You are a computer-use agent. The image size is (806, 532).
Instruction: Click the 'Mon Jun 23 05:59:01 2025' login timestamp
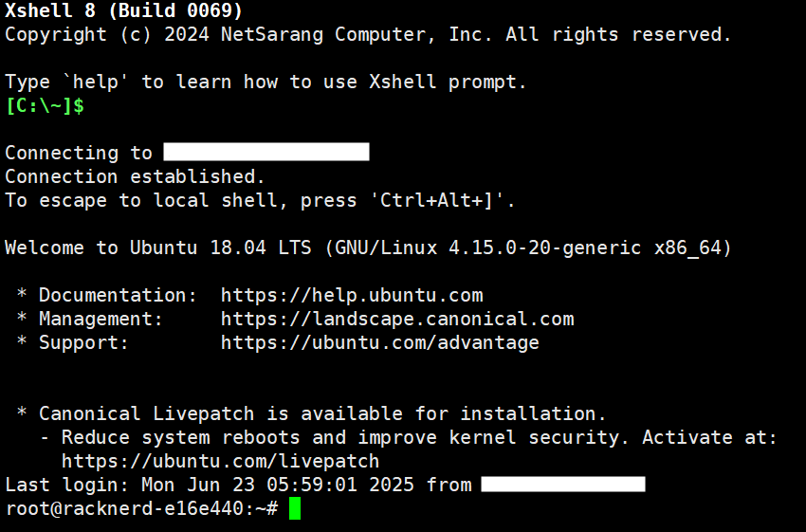click(278, 485)
